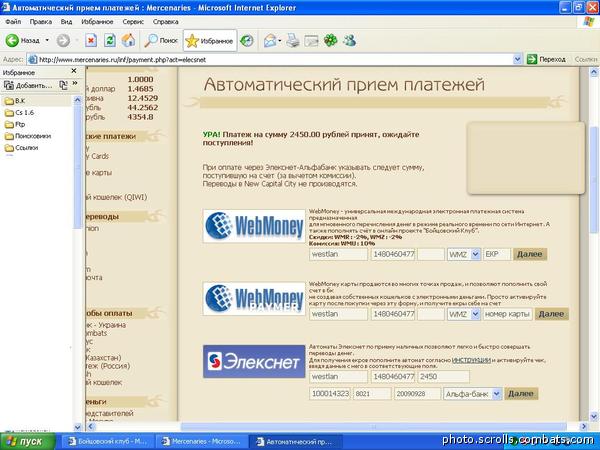The width and height of the screenshot is (600, 450).
Task: Click the right arrow of horizontal scrollbar
Action: coord(584,426)
